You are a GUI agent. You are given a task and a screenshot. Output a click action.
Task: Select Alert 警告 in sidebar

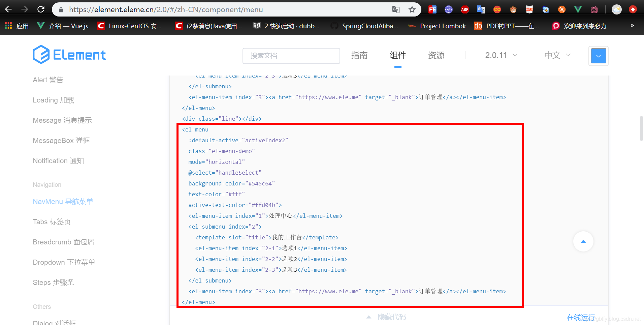pyautogui.click(x=48, y=80)
